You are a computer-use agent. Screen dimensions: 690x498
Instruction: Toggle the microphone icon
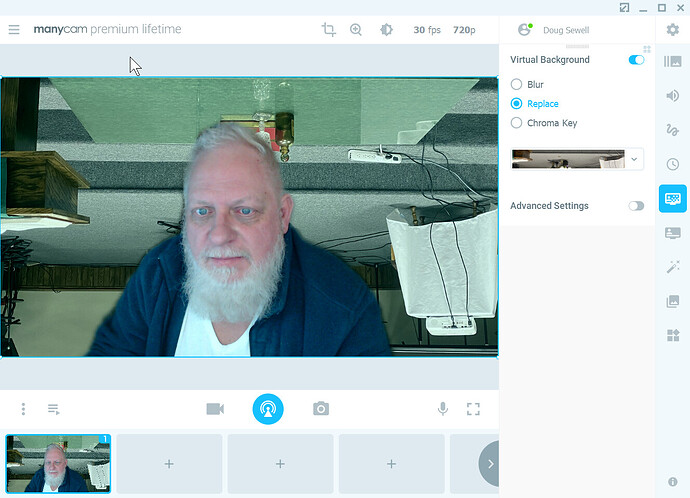(443, 409)
